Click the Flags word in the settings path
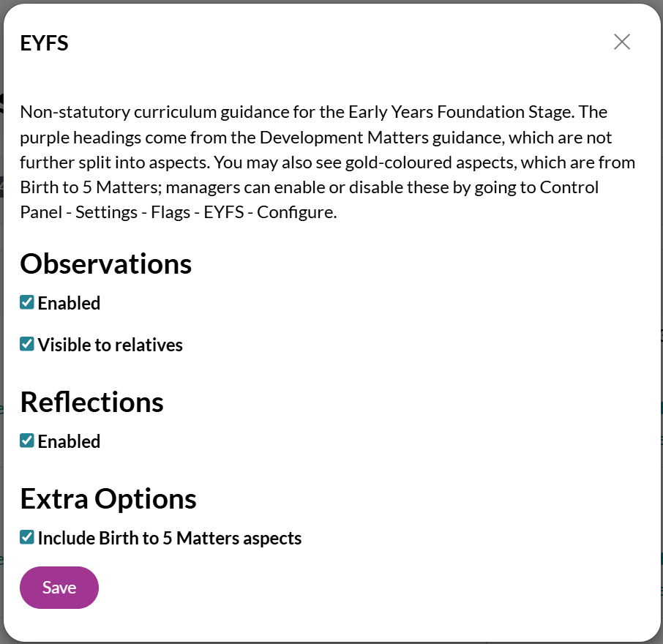Viewport: 663px width, 644px height. tap(171, 212)
